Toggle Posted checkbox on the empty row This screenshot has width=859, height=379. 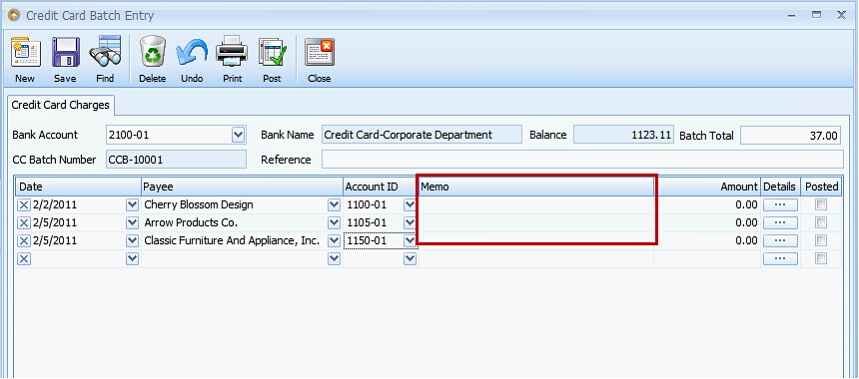pos(821,259)
